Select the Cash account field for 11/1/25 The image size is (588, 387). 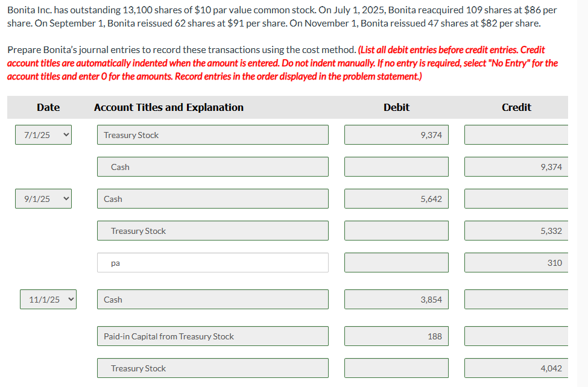213,299
